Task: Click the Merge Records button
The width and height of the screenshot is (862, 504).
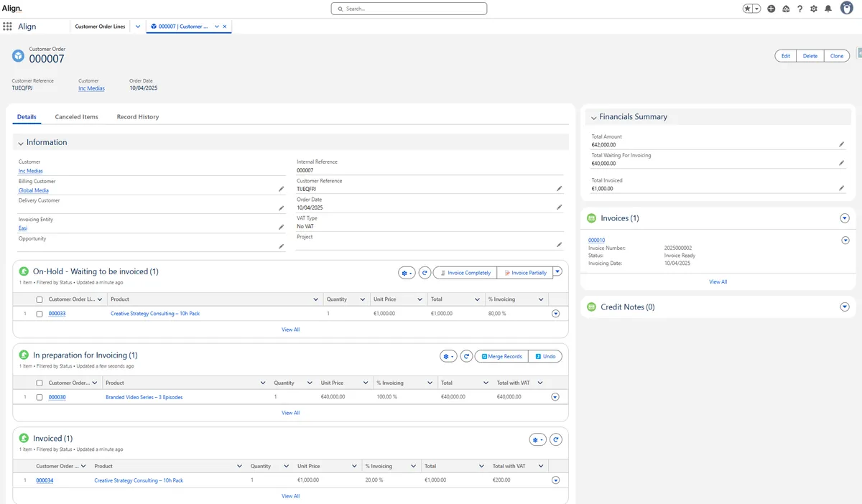Action: [x=501, y=356]
